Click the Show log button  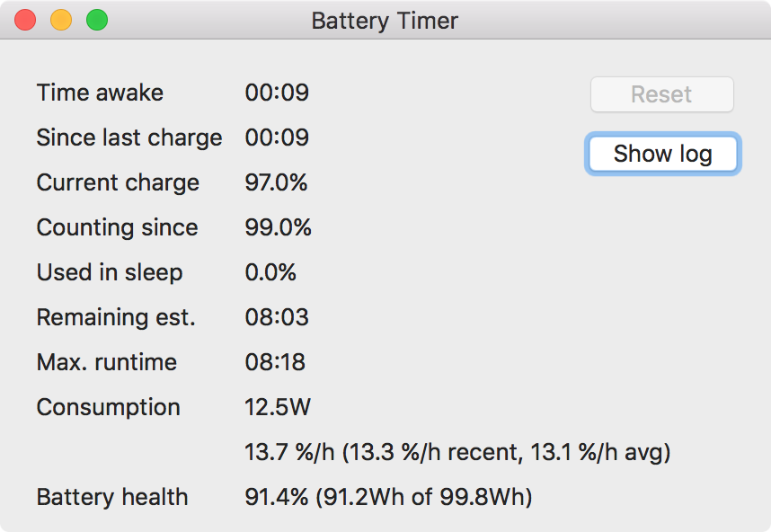coord(662,154)
